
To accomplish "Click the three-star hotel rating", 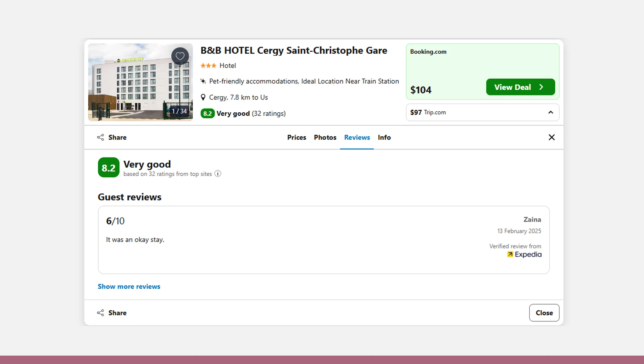I will point(208,66).
